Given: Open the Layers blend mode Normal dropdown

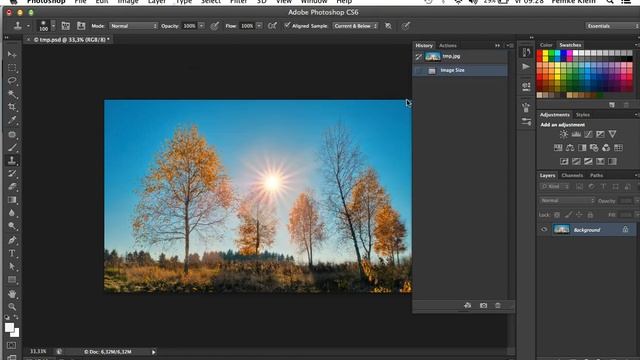Looking at the screenshot, I should [x=567, y=200].
